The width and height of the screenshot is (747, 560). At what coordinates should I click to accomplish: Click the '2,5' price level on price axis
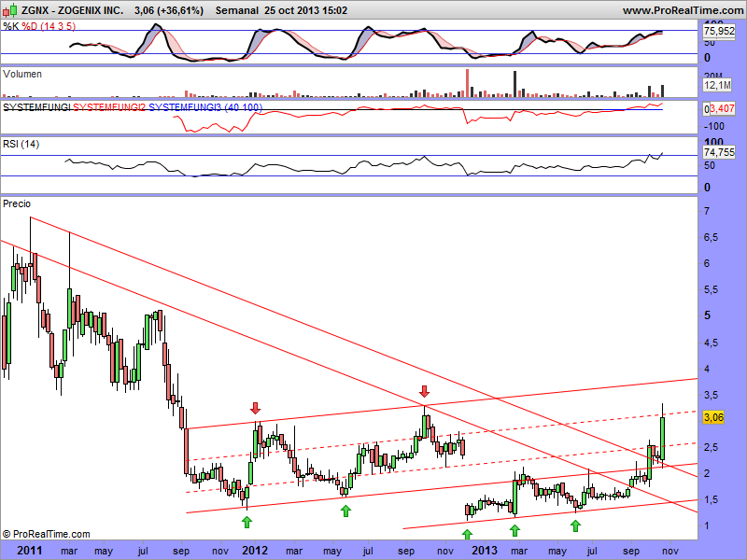[712, 447]
